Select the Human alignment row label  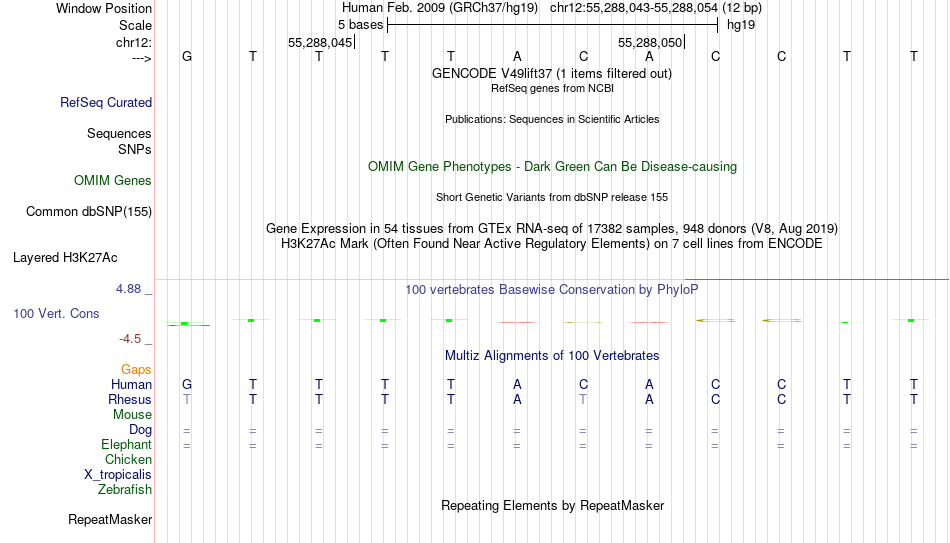[131, 385]
